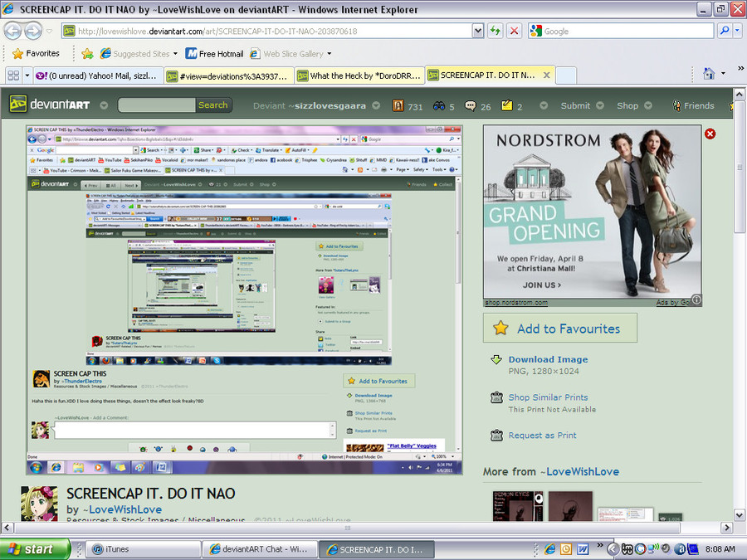Open the Web Slice Gallery dropdown arrow
Viewport: 747px width, 560px height.
coord(330,54)
